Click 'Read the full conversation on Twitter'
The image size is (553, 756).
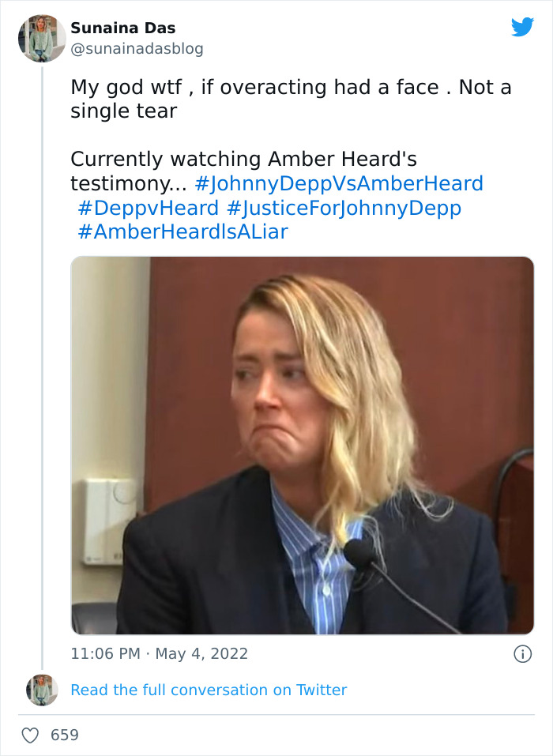tap(209, 690)
